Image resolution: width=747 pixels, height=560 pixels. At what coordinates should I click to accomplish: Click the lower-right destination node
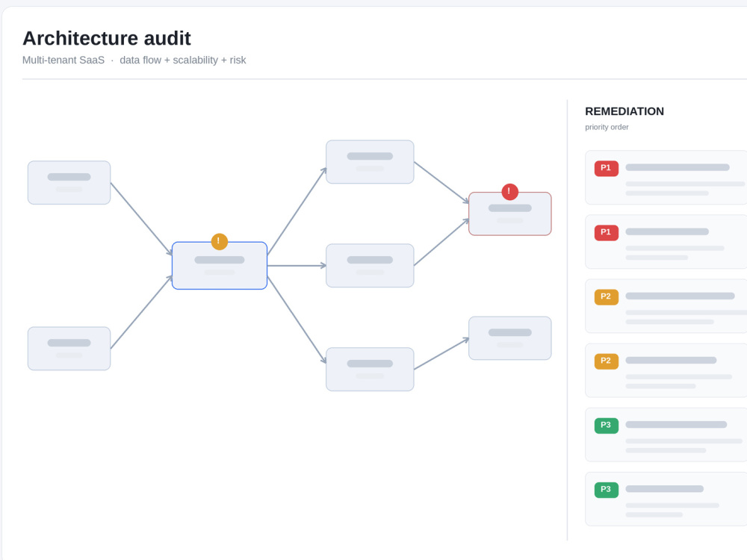tap(509, 338)
